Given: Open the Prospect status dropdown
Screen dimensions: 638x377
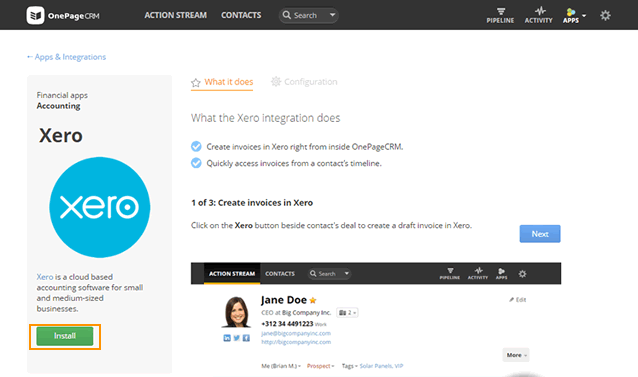Looking at the screenshot, I should point(320,366).
